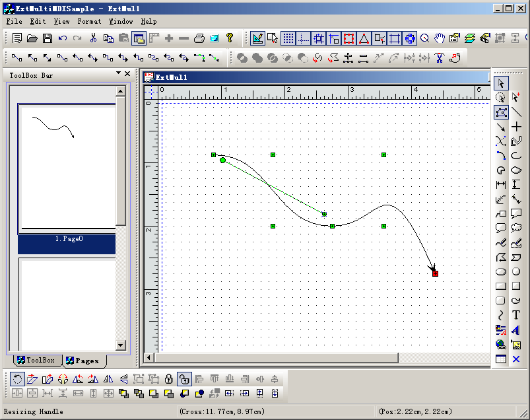Switch to the ToolBox tab

(x=36, y=360)
